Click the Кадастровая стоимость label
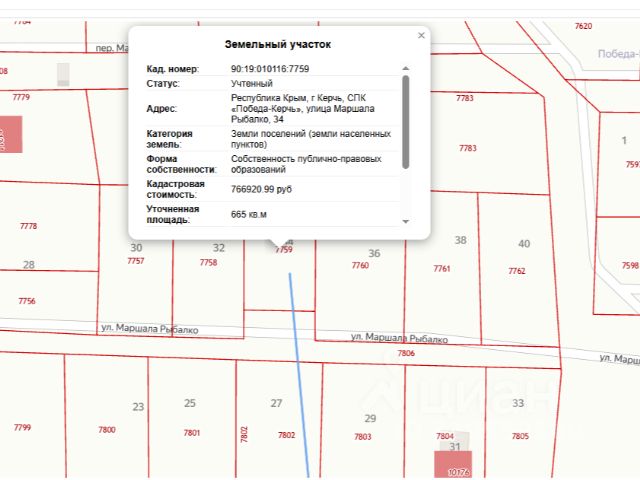 pyautogui.click(x=176, y=189)
